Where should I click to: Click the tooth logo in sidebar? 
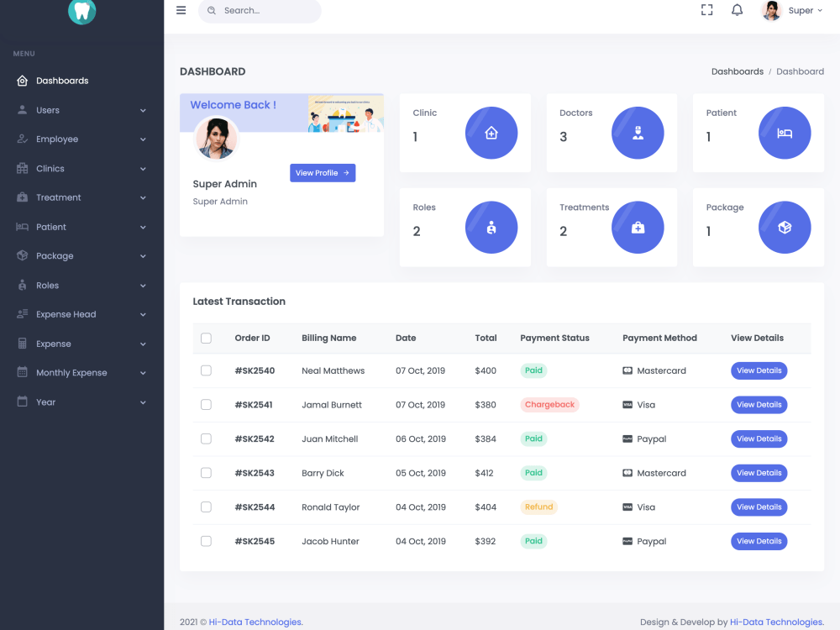82,11
